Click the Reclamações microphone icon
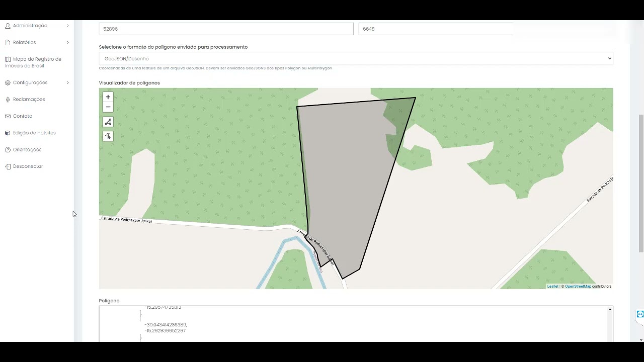 point(8,100)
